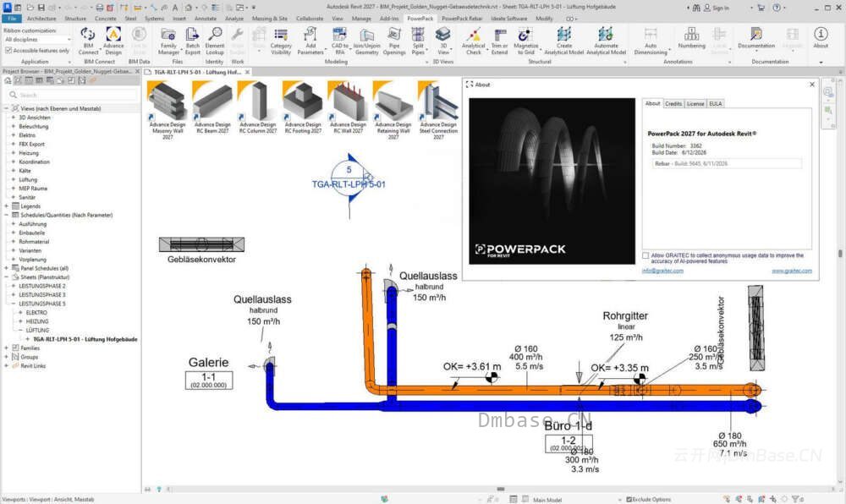Open the Main Model dropdown in the status bar
The width and height of the screenshot is (846, 504).
pyautogui.click(x=576, y=500)
